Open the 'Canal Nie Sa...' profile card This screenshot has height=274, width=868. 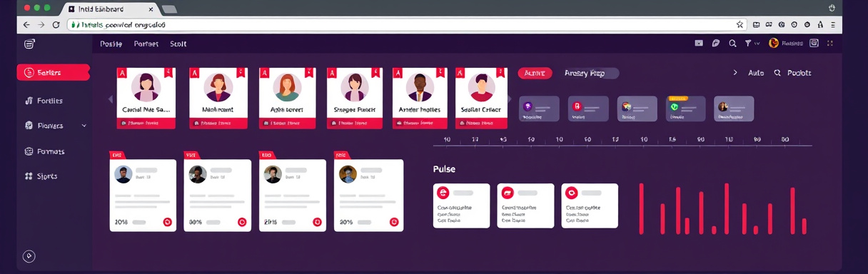[x=146, y=98]
